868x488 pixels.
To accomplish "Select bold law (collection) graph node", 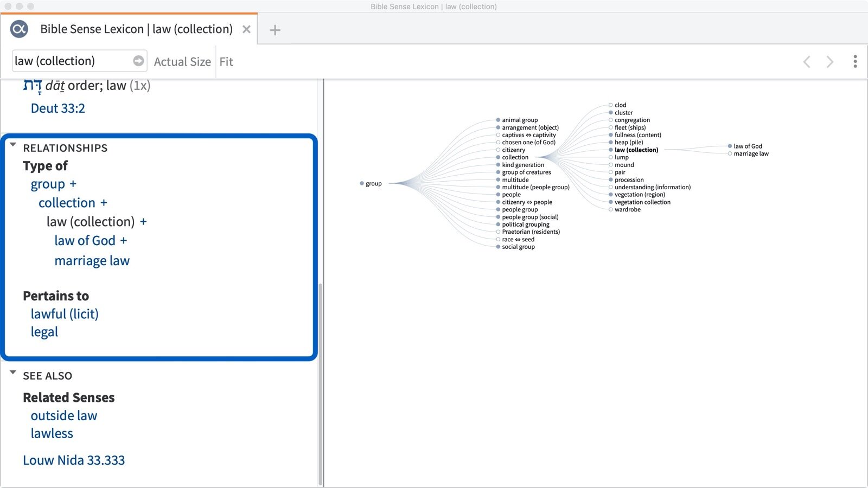I will 633,150.
